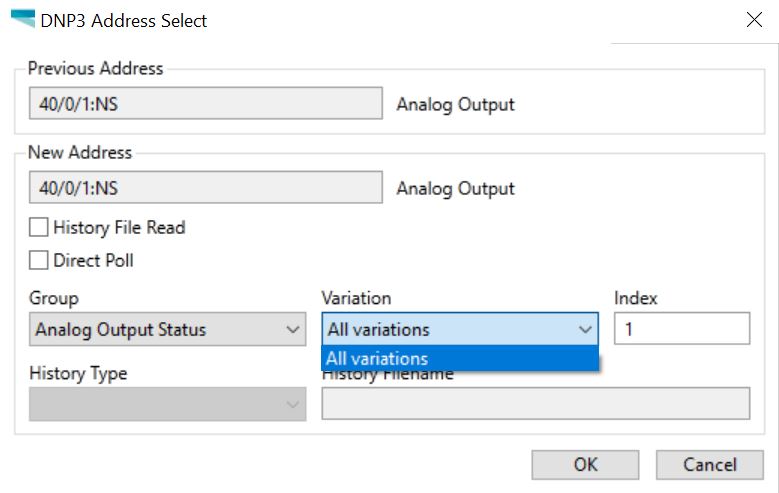
Task: Click the "DNP3 Address Select" title bar text
Action: pos(124,20)
